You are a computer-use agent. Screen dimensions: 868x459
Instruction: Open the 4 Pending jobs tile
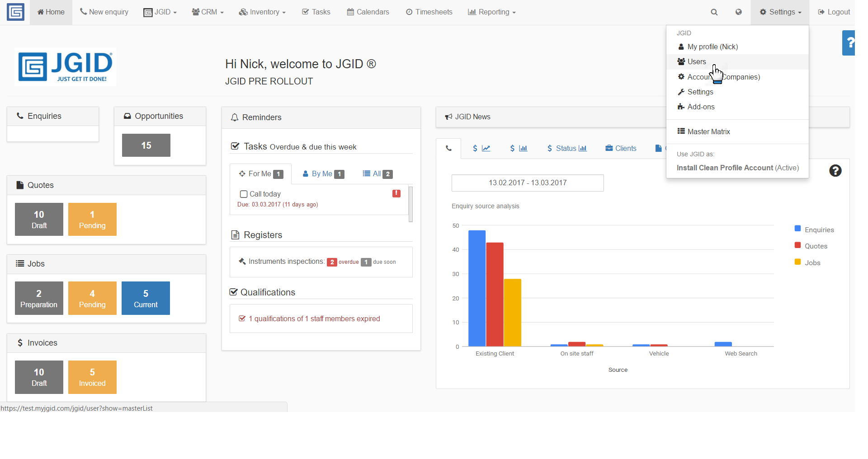pos(92,298)
